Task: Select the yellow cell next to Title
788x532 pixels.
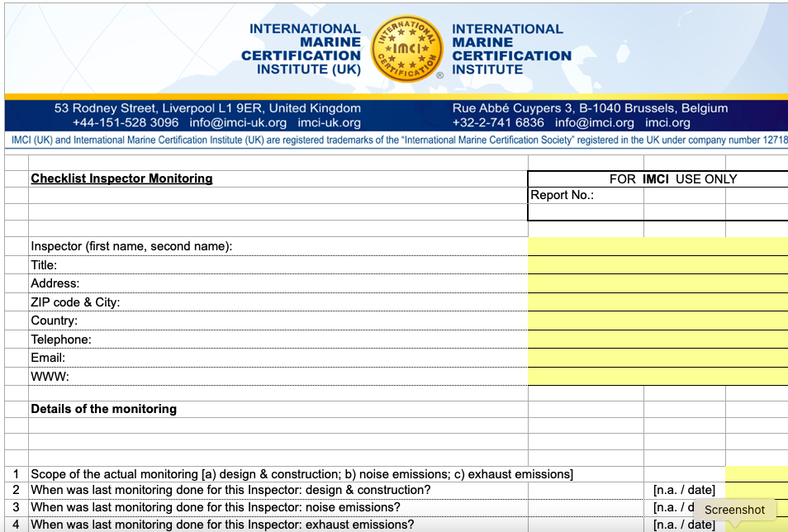Action: point(657,265)
